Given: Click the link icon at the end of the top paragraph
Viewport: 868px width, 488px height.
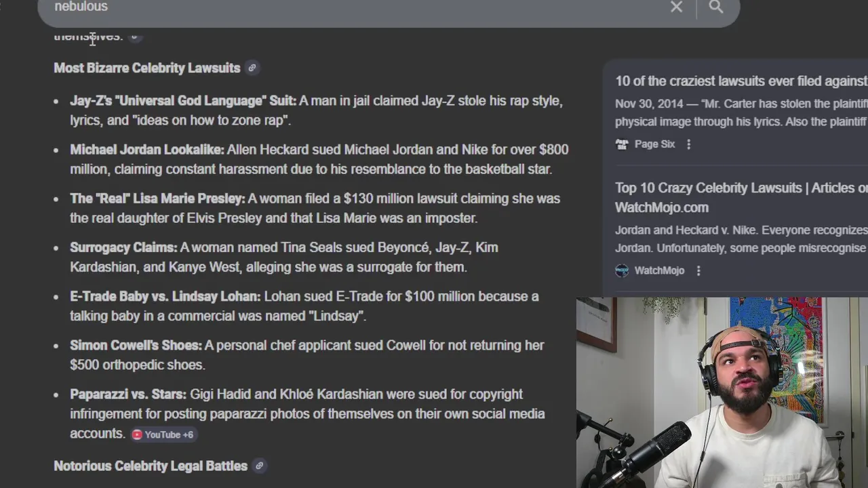Looking at the screenshot, I should coord(134,36).
